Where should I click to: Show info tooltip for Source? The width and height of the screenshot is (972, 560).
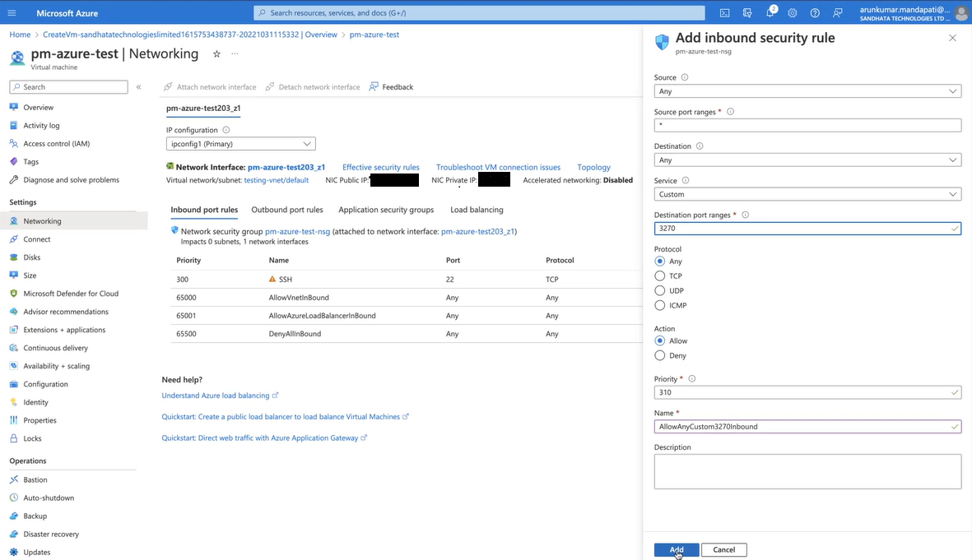(x=685, y=77)
